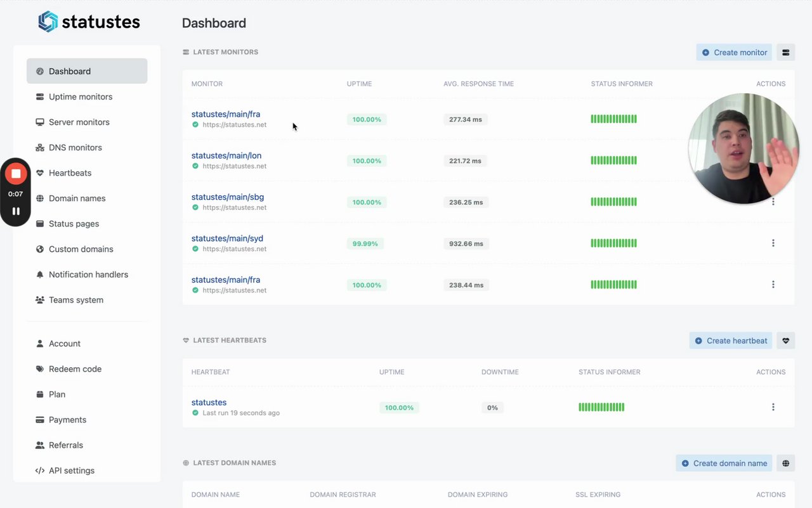
Task: Stop the screen recording
Action: point(16,173)
